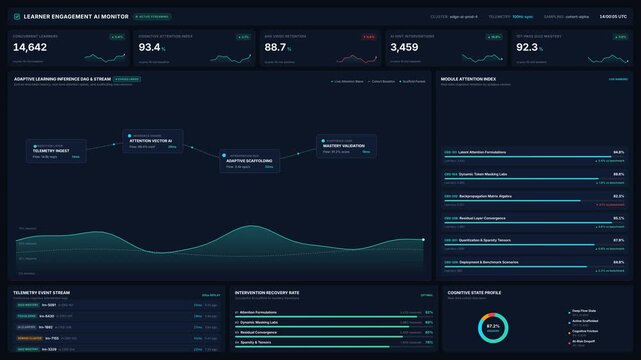
Task: Toggle the Deep Flow State legend entry
Action: 583,313
